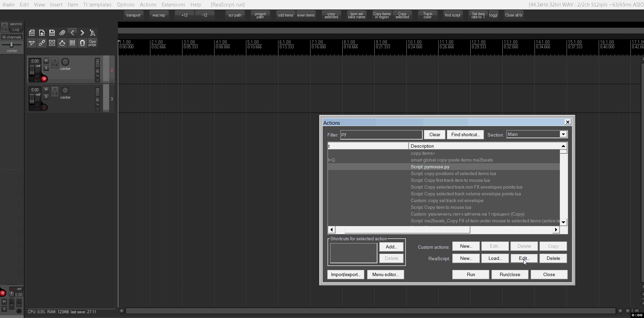Toggle the magnet snap icon

(x=82, y=43)
